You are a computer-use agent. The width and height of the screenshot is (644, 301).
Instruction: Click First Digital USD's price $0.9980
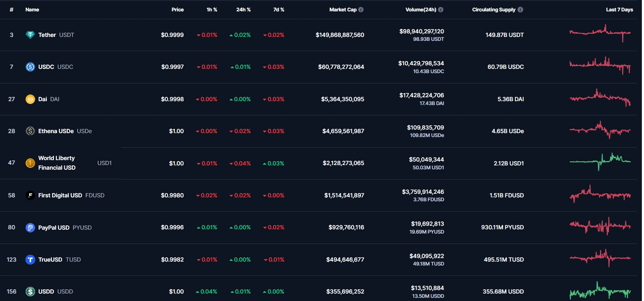tap(172, 195)
